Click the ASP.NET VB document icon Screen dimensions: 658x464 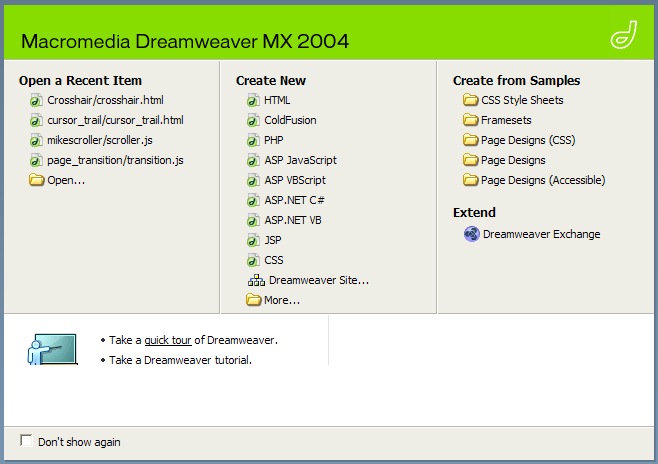coord(253,220)
